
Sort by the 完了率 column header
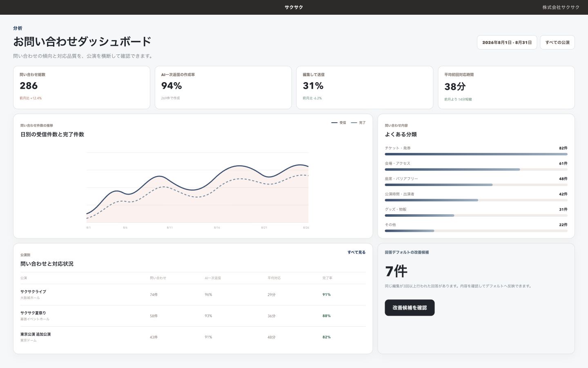[x=327, y=278]
